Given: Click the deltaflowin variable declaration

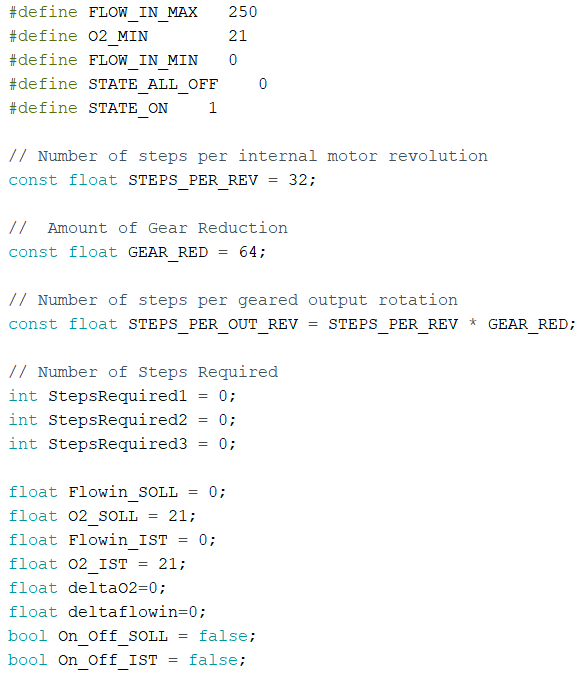Looking at the screenshot, I should tap(107, 612).
